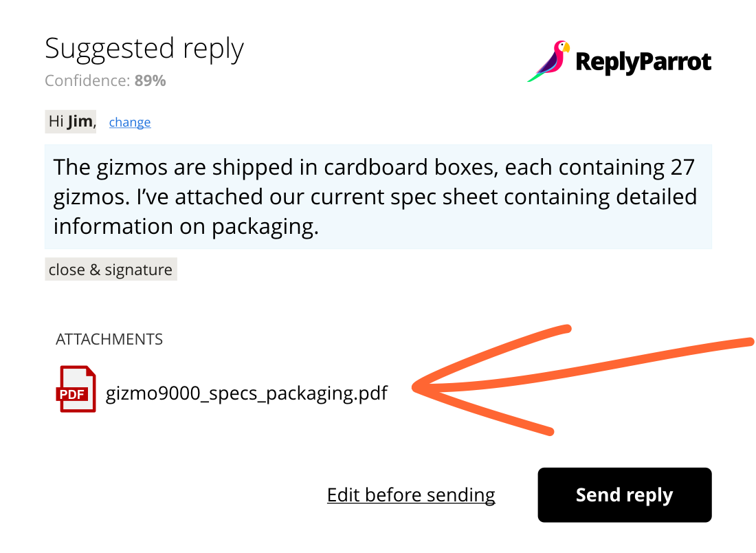Click the Suggested reply heading
Screen dimensions: 756x553
pyautogui.click(x=144, y=49)
